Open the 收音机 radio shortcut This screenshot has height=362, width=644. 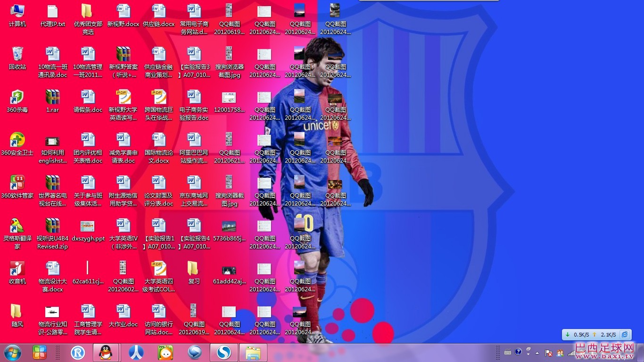(17, 272)
